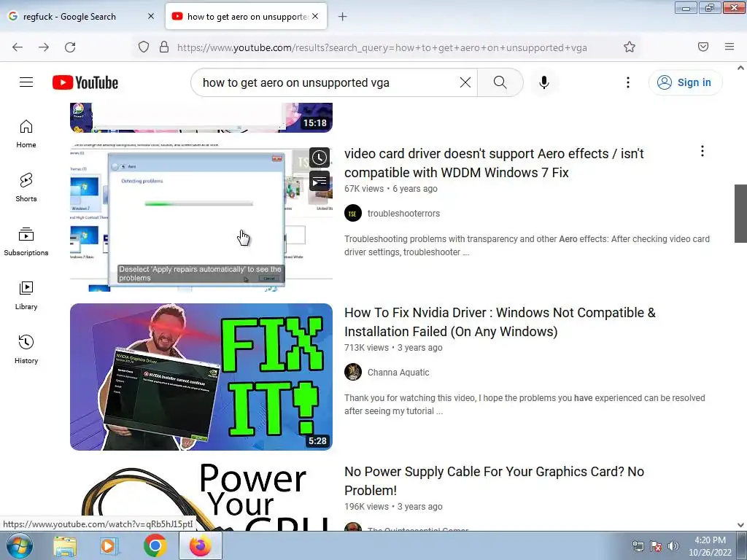
Task: Add Aero effects video to queue
Action: pos(320,182)
